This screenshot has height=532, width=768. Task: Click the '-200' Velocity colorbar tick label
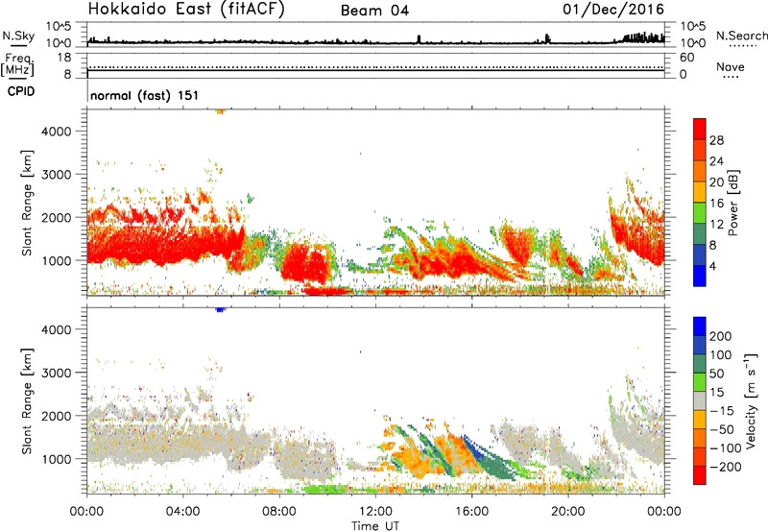pyautogui.click(x=726, y=467)
